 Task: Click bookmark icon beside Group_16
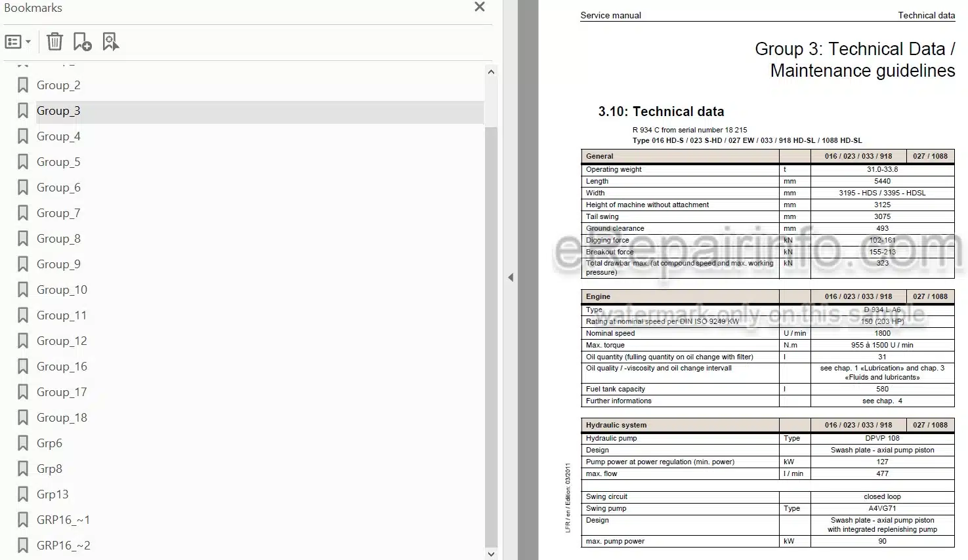coord(23,367)
